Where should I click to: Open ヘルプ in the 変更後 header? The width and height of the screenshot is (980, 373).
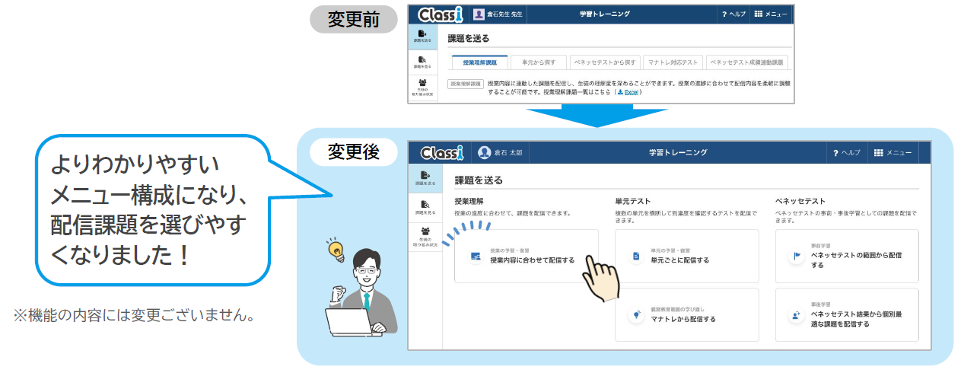click(x=847, y=153)
